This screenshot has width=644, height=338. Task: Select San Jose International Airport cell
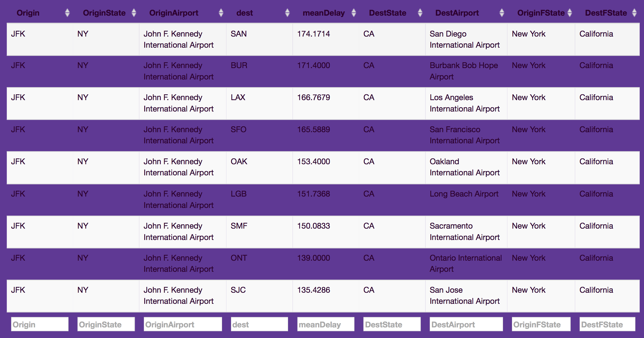(x=466, y=296)
